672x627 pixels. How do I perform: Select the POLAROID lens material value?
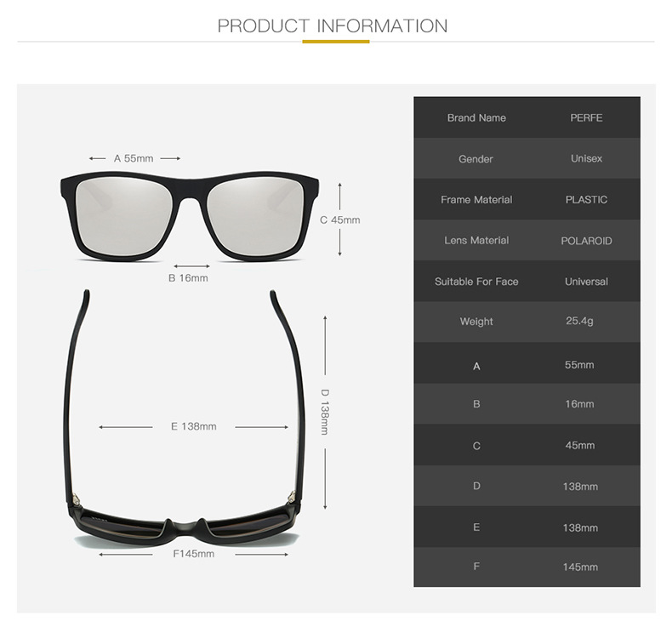(586, 241)
